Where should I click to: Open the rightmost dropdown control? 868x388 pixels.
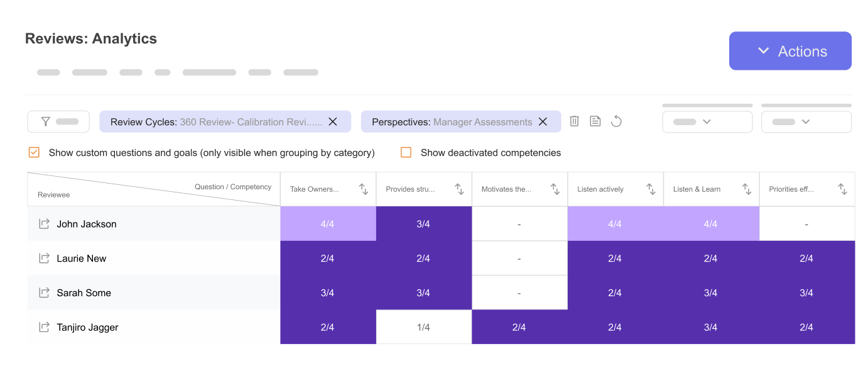point(806,121)
